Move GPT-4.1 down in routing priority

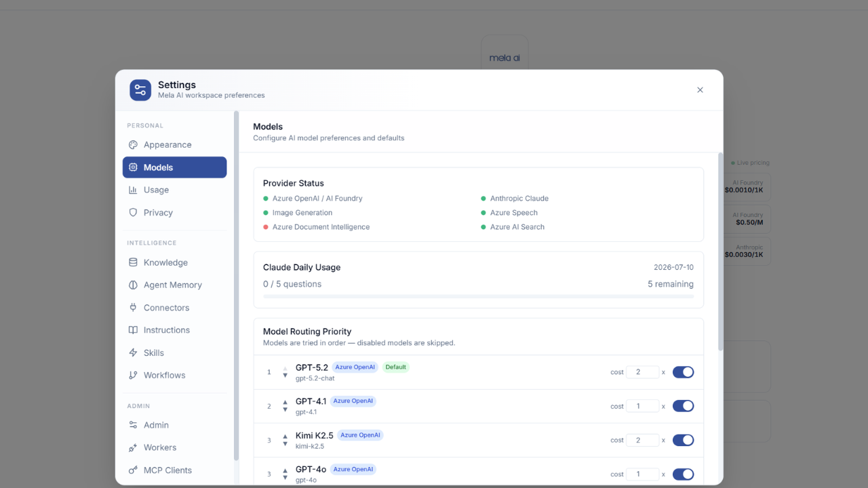tap(285, 409)
